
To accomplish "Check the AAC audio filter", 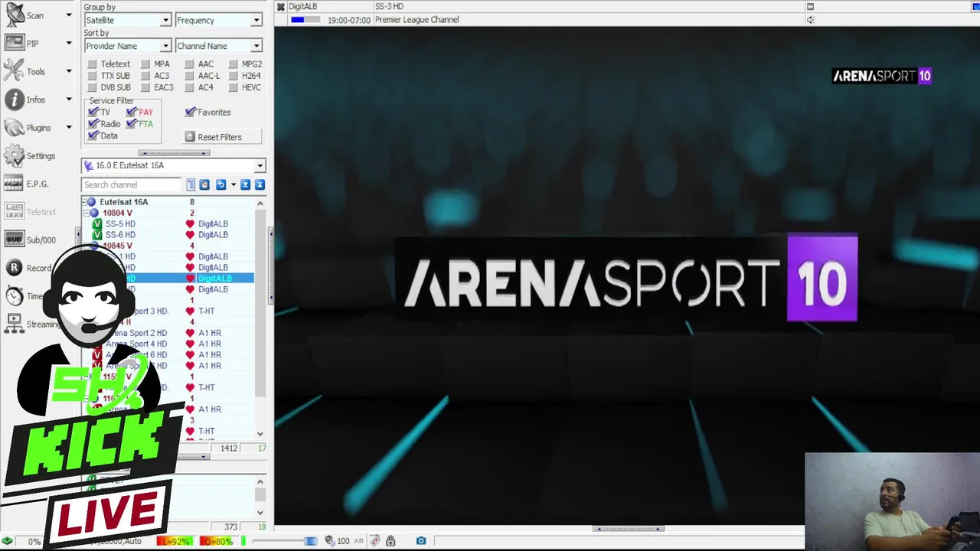I will point(189,64).
